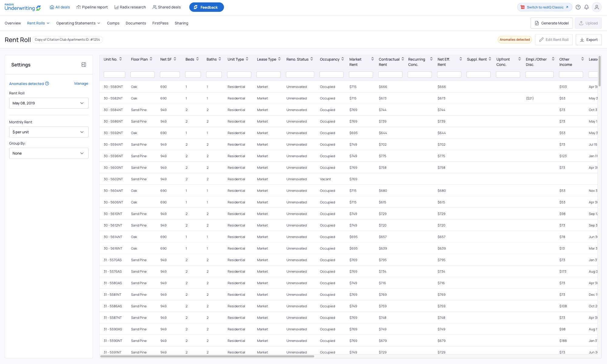Sort by Unit No. column arrows
Screen dimensions: 607x364
tap(120, 59)
